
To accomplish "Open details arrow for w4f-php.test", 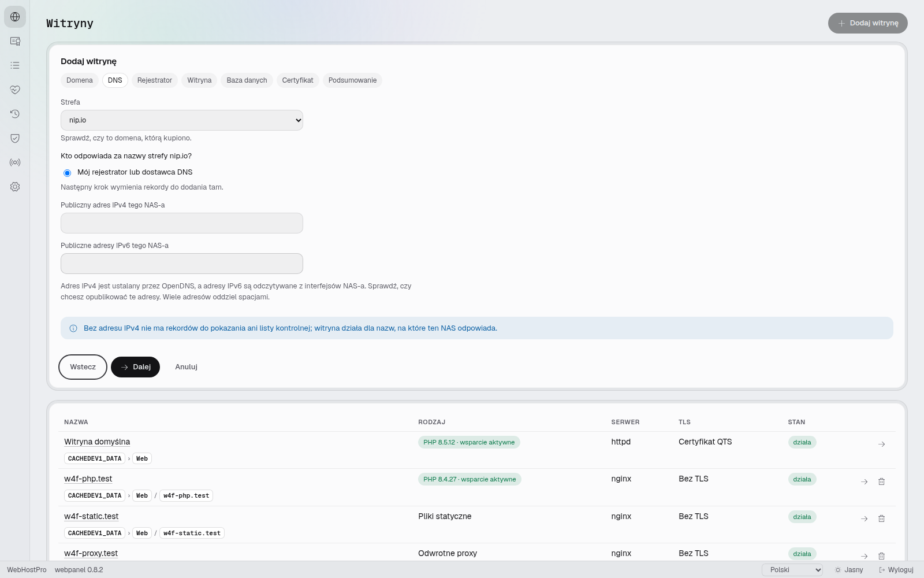I will coord(864,481).
